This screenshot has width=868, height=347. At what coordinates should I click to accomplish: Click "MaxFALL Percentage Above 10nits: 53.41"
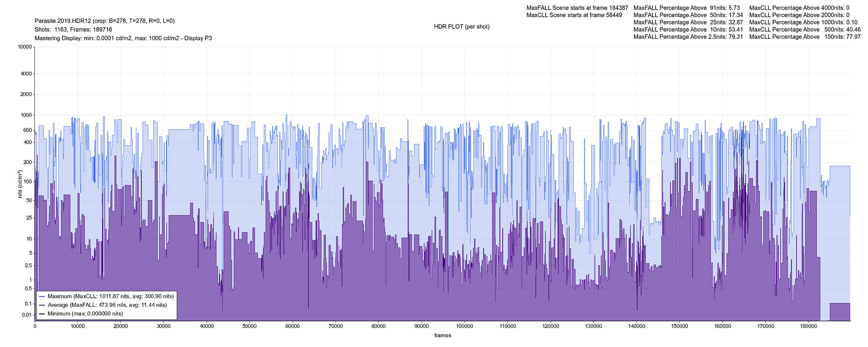click(x=688, y=29)
